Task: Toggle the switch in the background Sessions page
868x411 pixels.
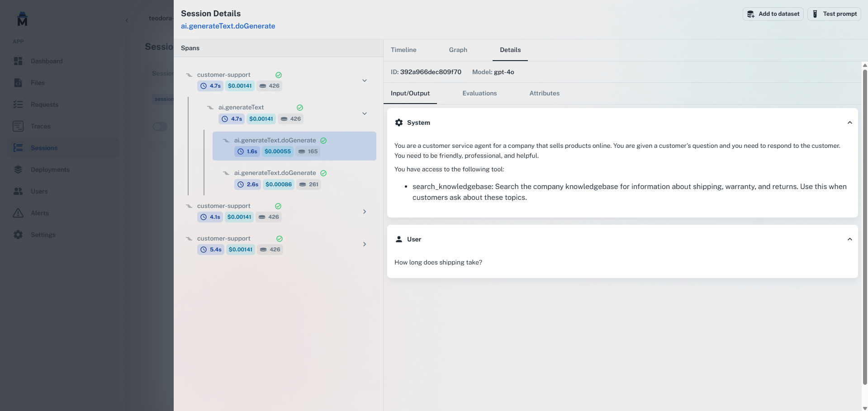Action: pyautogui.click(x=160, y=127)
